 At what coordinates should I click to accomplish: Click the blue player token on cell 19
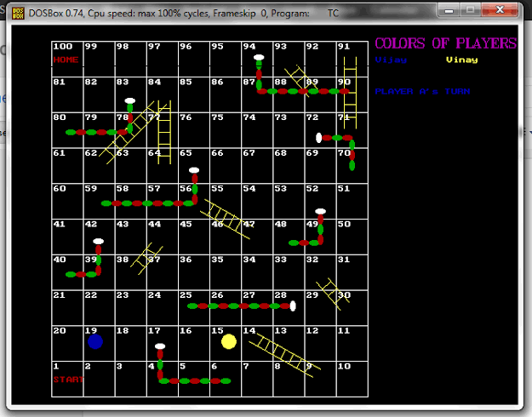pyautogui.click(x=95, y=341)
